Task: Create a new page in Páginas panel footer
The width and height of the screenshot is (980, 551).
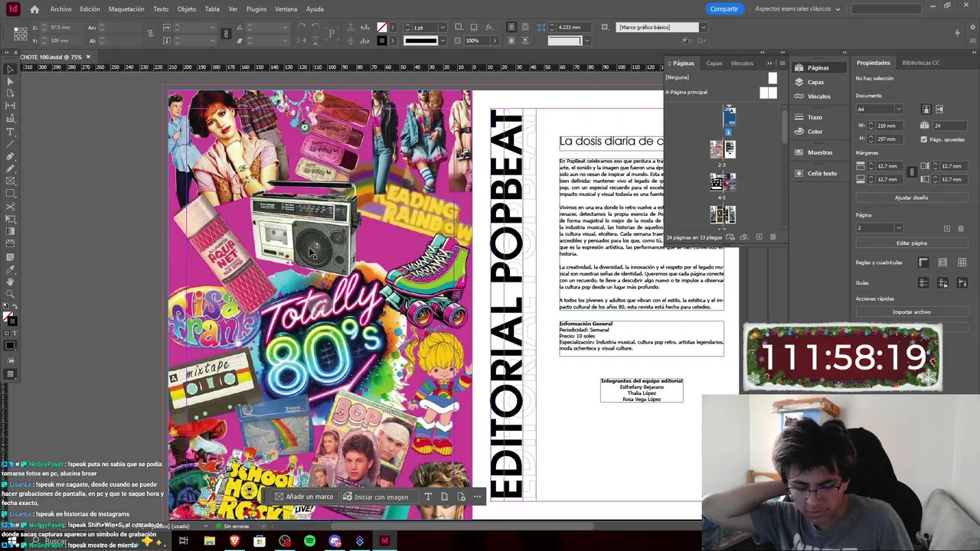Action: pyautogui.click(x=759, y=237)
